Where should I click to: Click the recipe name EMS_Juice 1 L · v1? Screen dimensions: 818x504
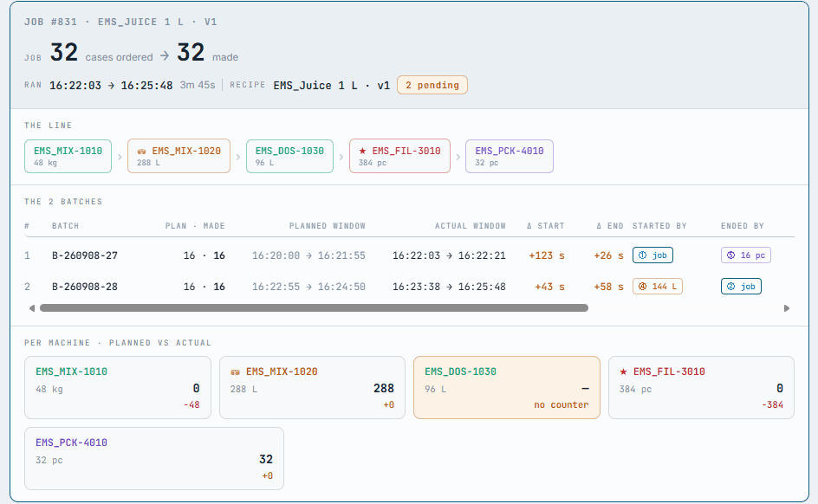coord(331,86)
